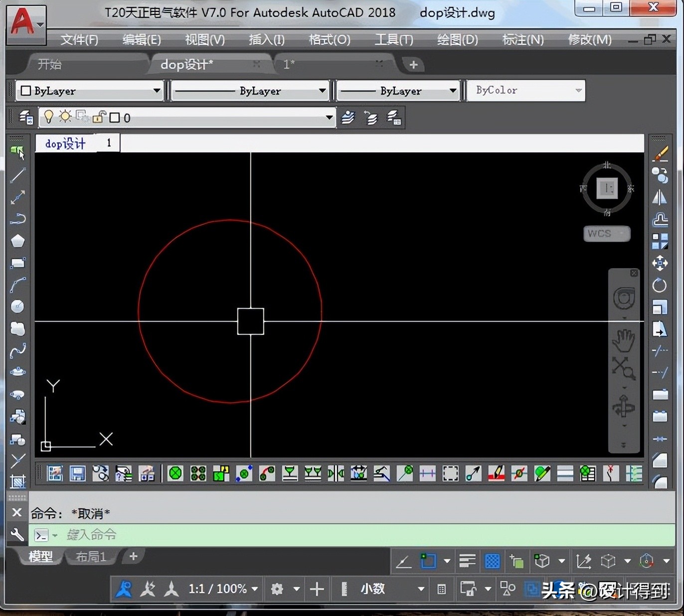Select the Line drawing tool

[18, 175]
